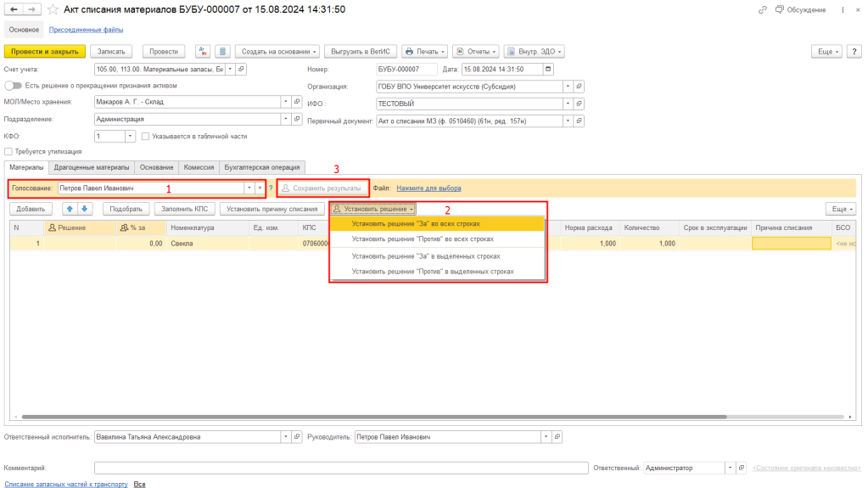Move row down with blue arrow

point(84,208)
